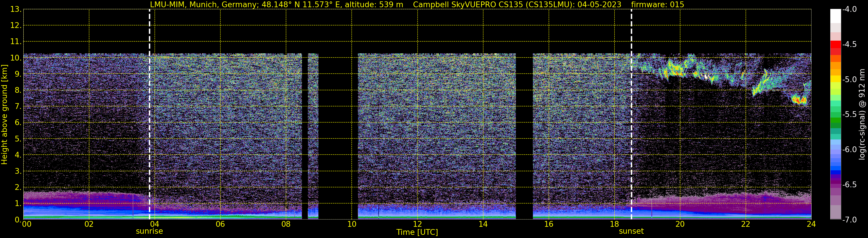Click the sunrise label below the time axis
This screenshot has width=868, height=238.
tap(149, 231)
